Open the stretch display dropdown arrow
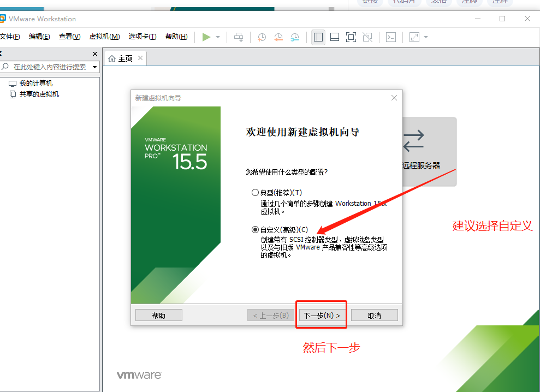 click(426, 37)
